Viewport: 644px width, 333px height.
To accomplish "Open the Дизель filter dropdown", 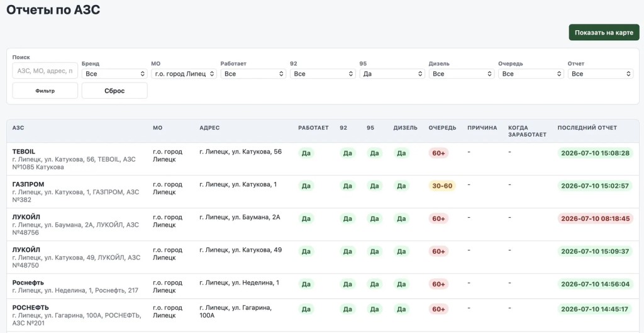I will tap(461, 74).
